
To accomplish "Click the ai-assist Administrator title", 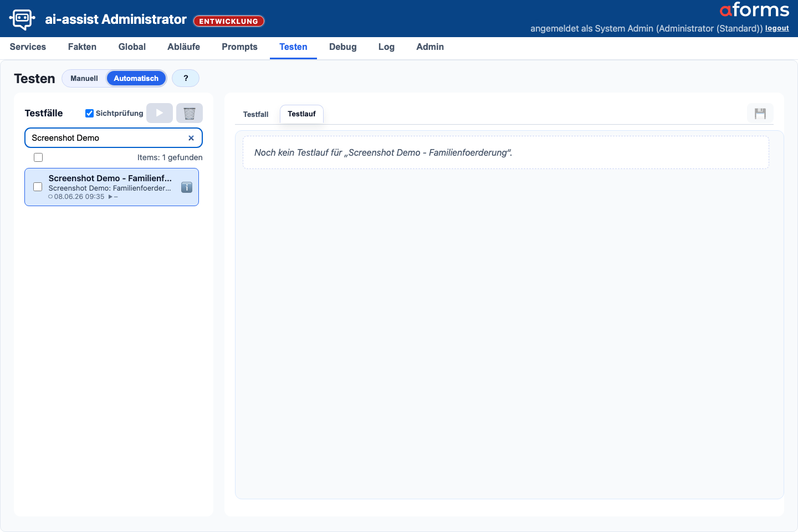I will 116,19.
